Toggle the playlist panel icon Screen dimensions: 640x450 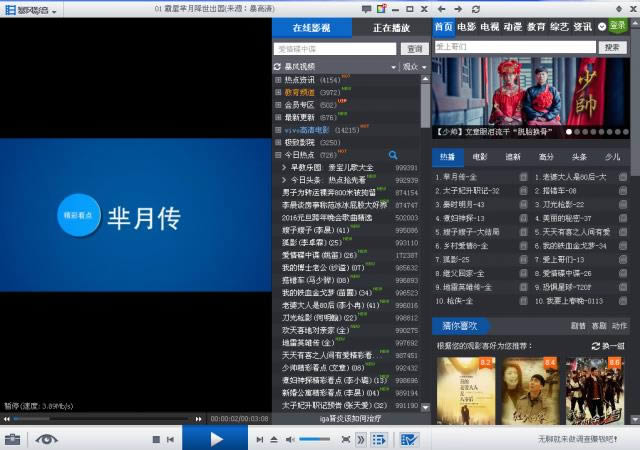tap(379, 439)
